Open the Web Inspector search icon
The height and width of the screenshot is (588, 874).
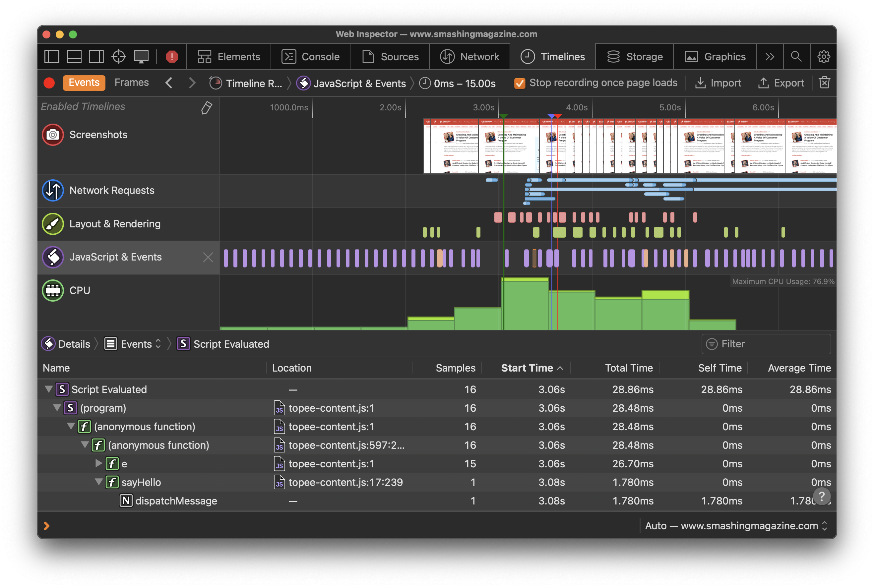tap(797, 57)
